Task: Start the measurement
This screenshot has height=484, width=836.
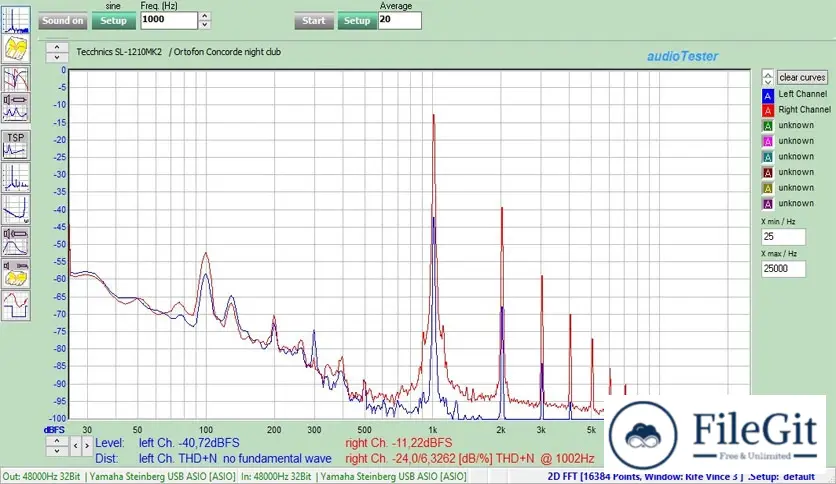Action: [314, 21]
